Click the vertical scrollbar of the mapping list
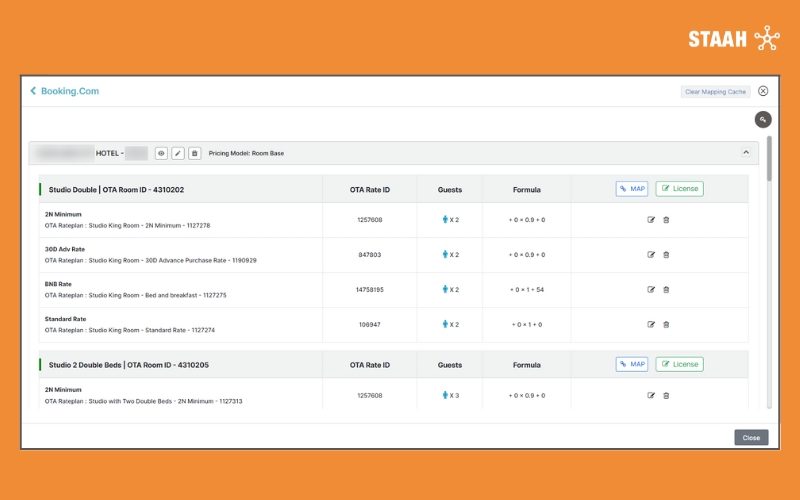The image size is (800, 500). tap(769, 160)
